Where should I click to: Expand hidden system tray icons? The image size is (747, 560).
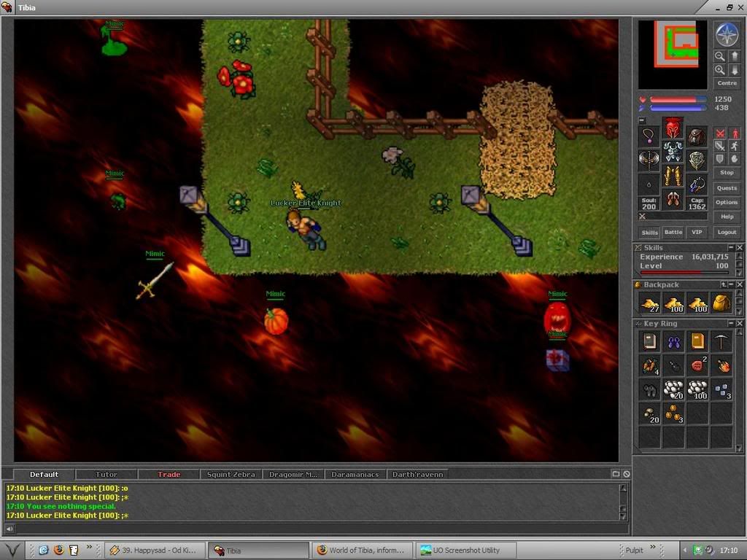pyautogui.click(x=684, y=550)
